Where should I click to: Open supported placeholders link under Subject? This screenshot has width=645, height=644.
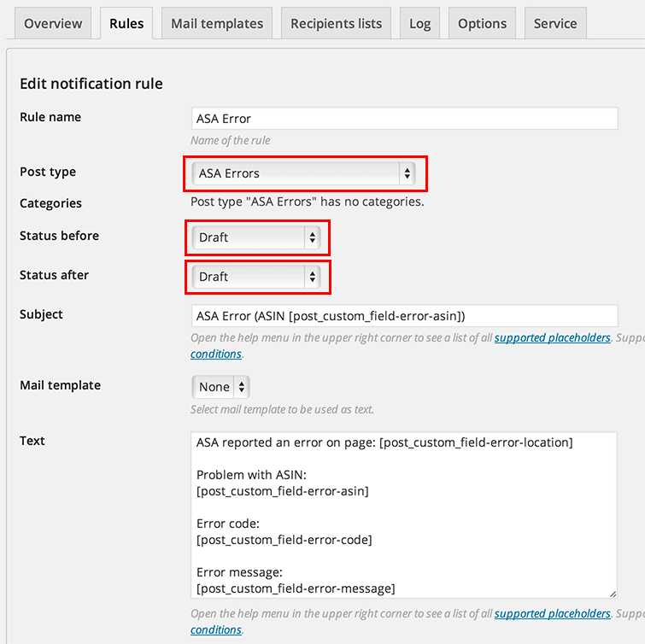(553, 337)
